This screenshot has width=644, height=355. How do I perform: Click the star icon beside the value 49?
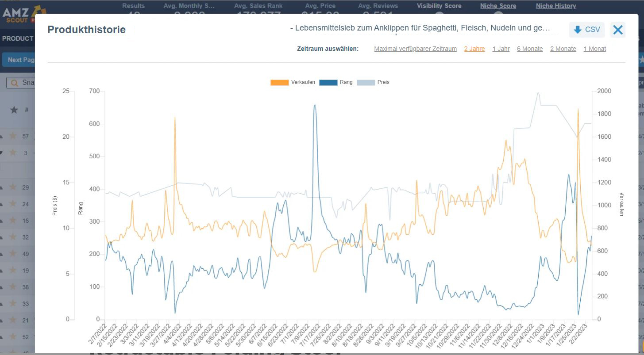tap(14, 253)
